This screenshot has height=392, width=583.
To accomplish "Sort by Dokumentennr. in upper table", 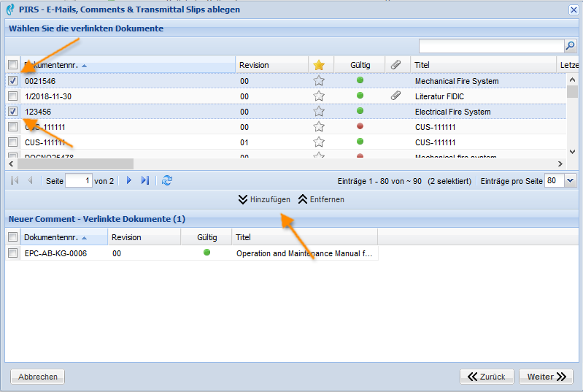I will click(55, 65).
